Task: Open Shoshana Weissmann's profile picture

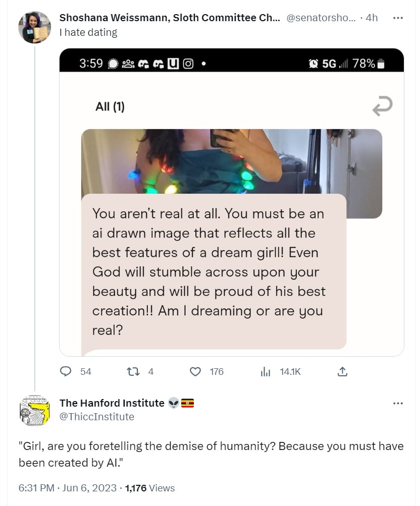Action: click(34, 27)
